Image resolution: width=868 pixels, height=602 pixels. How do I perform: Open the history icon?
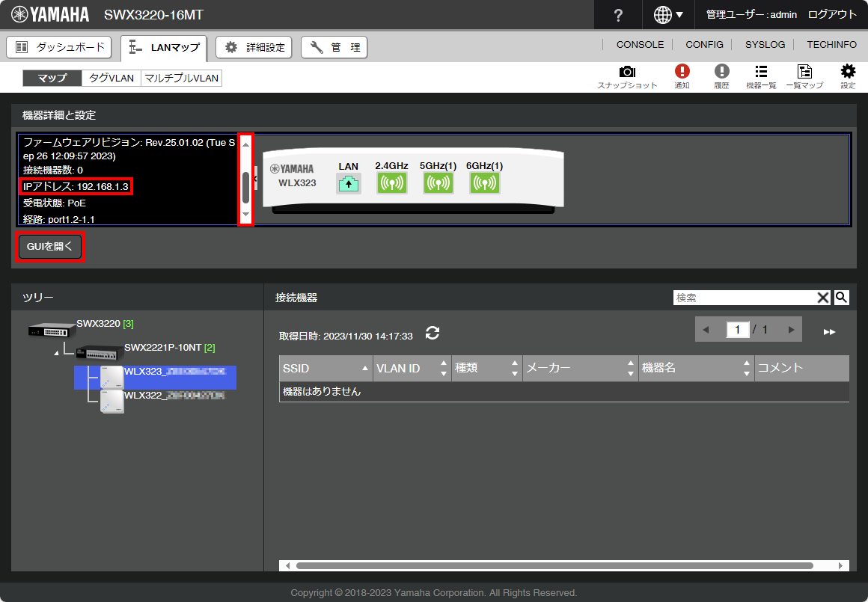[x=721, y=72]
